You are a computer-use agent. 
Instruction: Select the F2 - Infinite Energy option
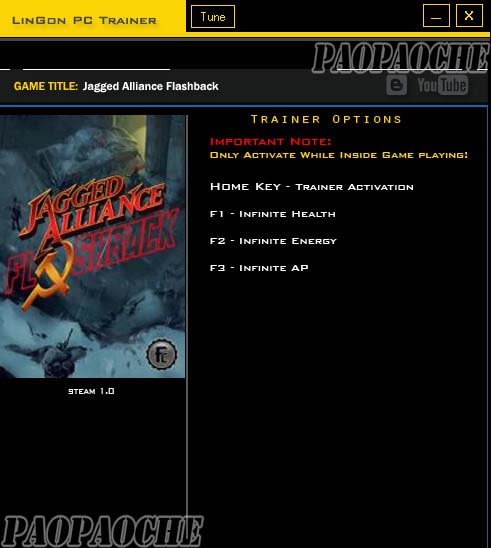point(273,241)
